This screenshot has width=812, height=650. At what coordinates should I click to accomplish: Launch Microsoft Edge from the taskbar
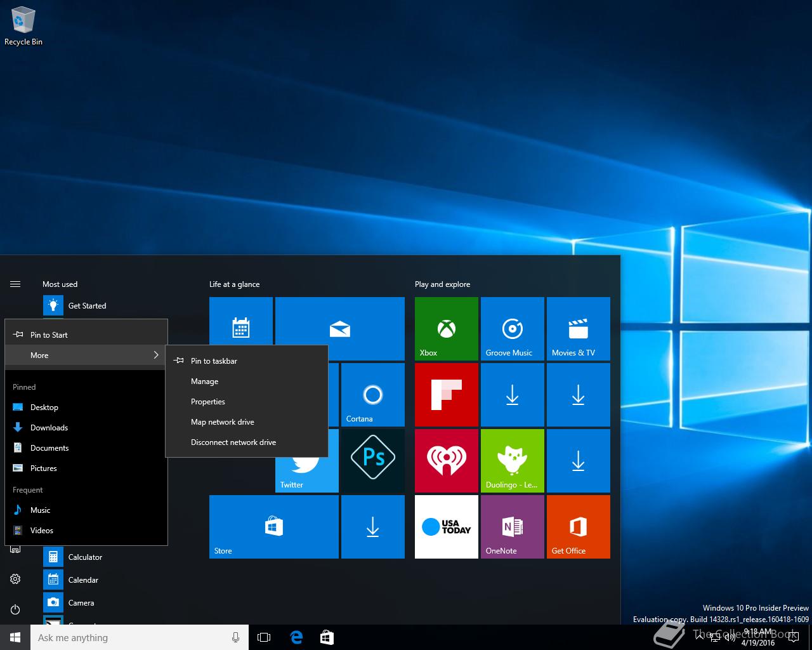[x=296, y=637]
